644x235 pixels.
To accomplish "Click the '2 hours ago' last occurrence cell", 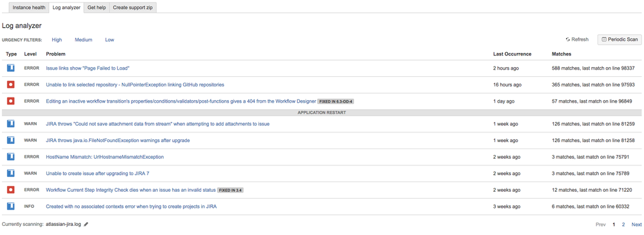I will click(x=507, y=68).
